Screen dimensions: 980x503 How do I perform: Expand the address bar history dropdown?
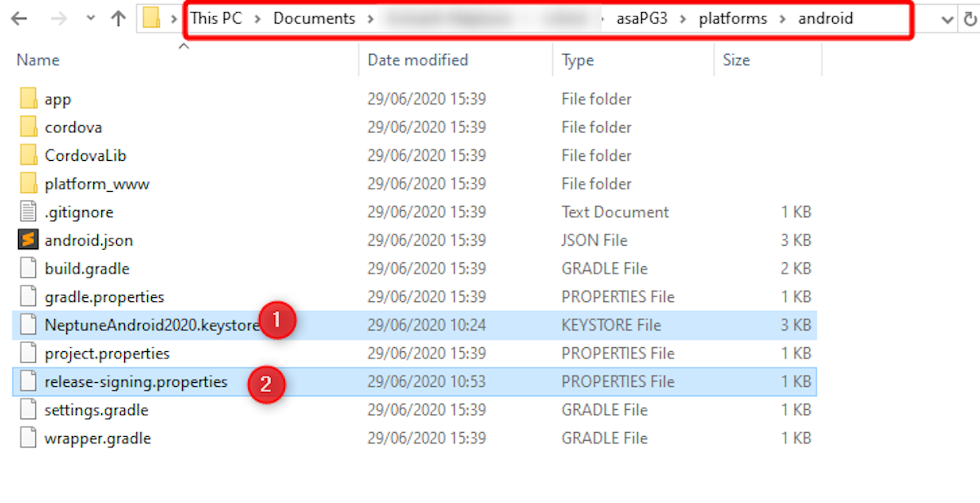point(947,19)
